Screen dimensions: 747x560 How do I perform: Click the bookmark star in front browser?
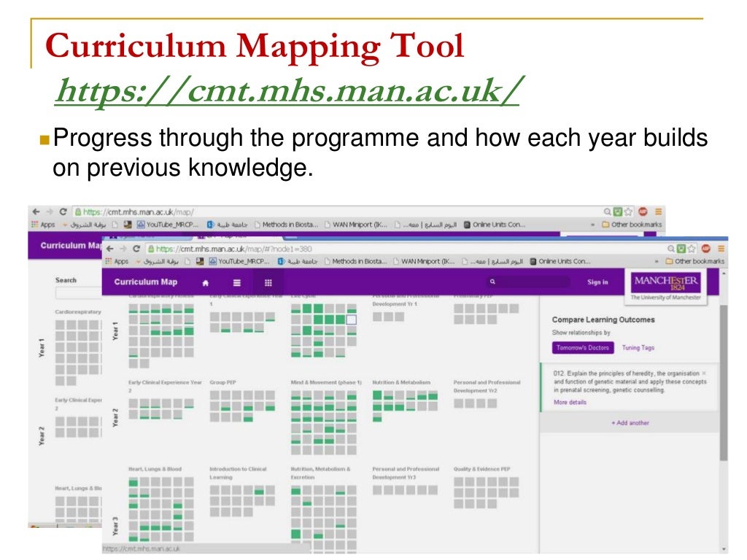click(x=692, y=249)
